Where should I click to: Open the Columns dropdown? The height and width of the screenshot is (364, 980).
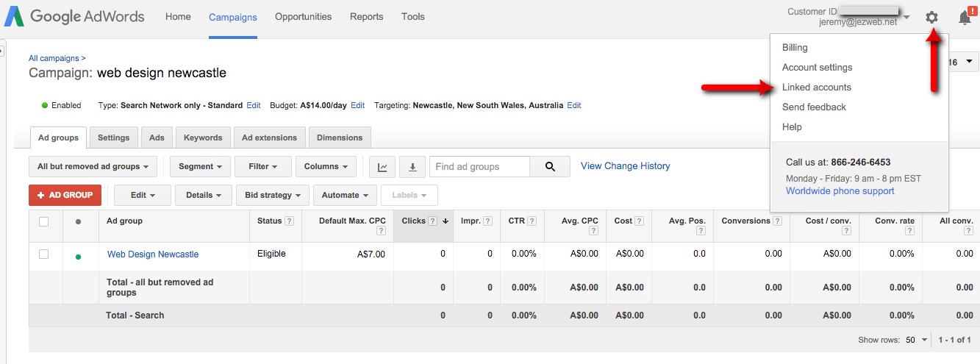pos(326,167)
